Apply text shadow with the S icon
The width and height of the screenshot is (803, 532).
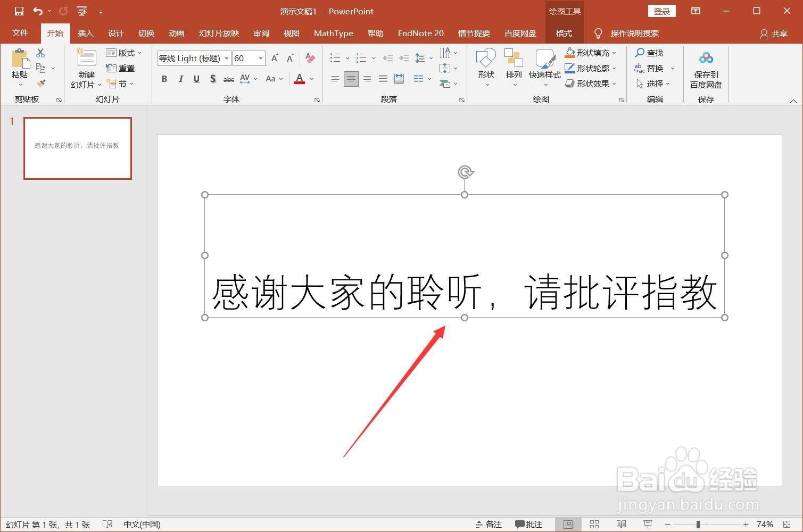pyautogui.click(x=213, y=79)
